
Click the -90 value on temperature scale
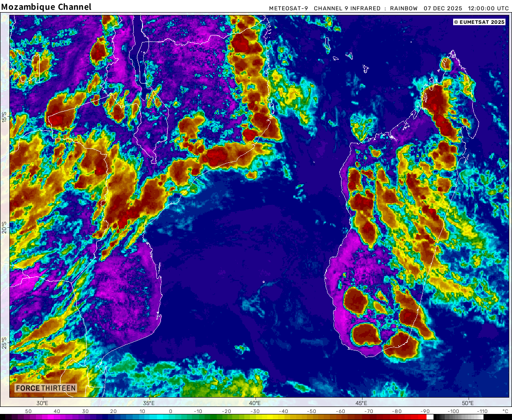(x=425, y=411)
